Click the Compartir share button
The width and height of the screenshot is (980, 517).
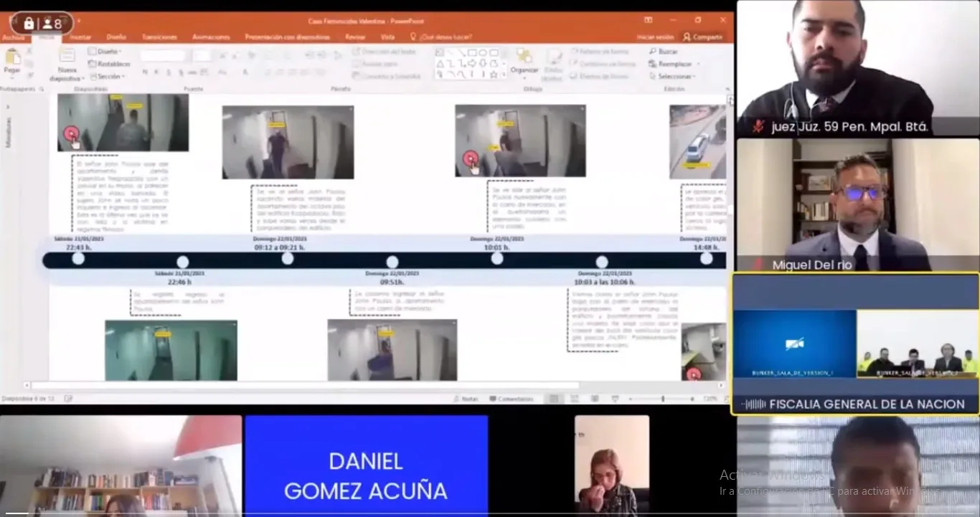pos(703,37)
